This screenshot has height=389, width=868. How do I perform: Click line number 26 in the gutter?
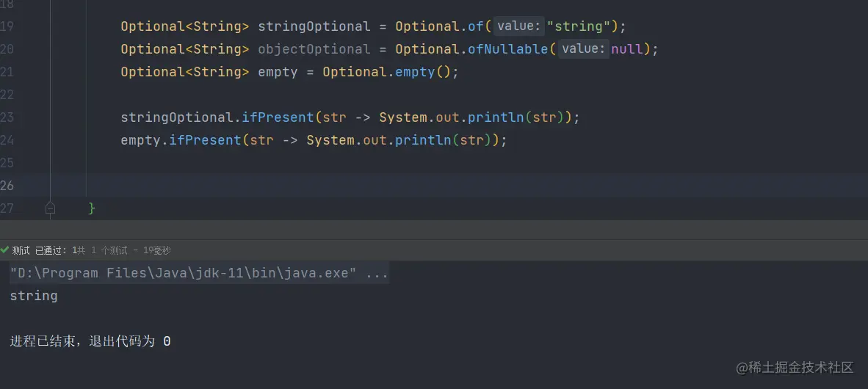(7, 186)
